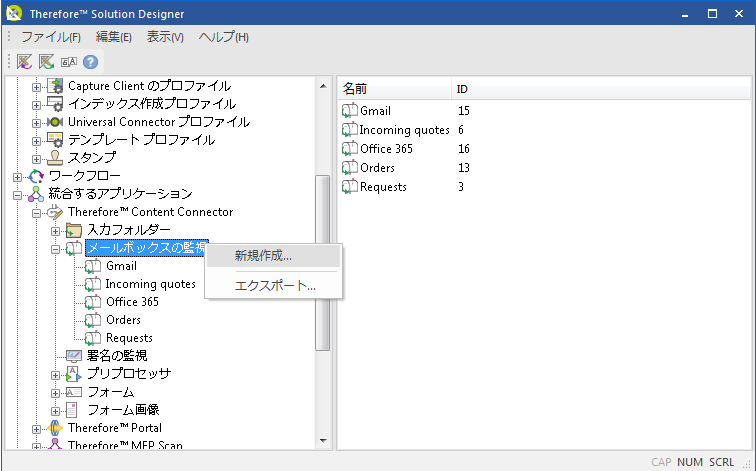This screenshot has width=756, height=471.
Task: Expand Capture Client のプロファイル node
Action: tap(36, 87)
